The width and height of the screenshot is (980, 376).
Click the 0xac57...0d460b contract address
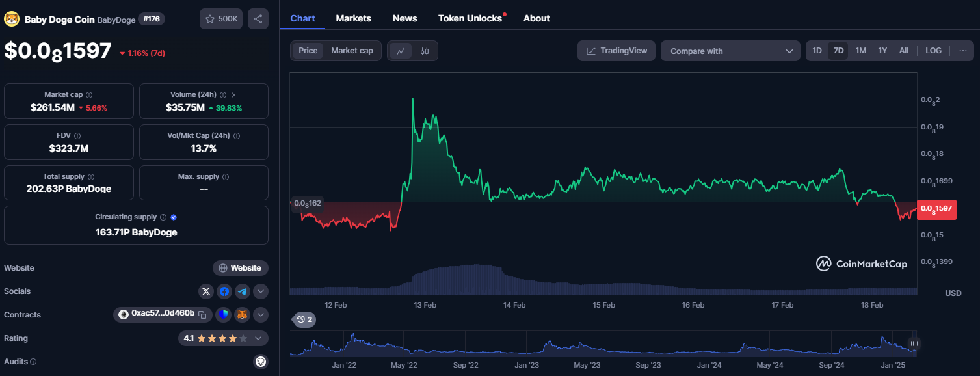[163, 313]
